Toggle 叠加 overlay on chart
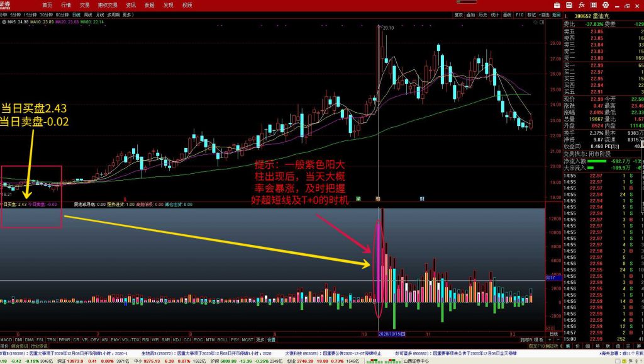 (x=470, y=14)
